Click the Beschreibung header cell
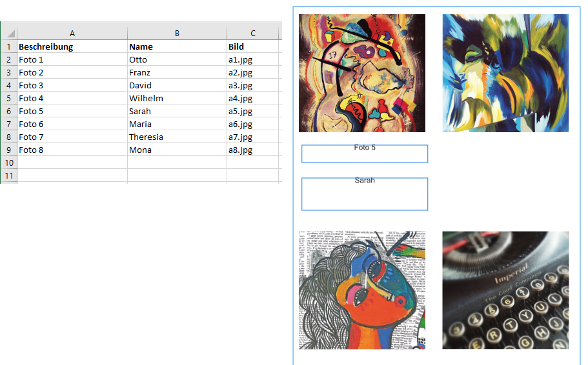The image size is (588, 365). [72, 46]
